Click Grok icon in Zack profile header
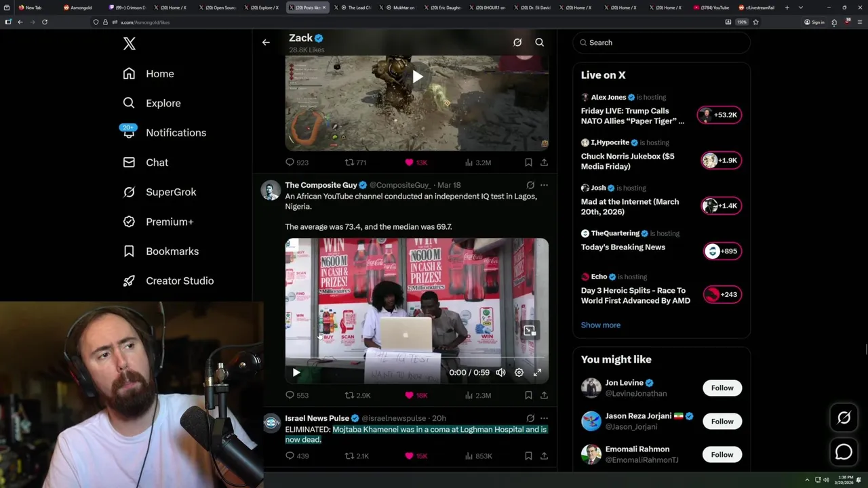The width and height of the screenshot is (868, 488). (x=517, y=42)
